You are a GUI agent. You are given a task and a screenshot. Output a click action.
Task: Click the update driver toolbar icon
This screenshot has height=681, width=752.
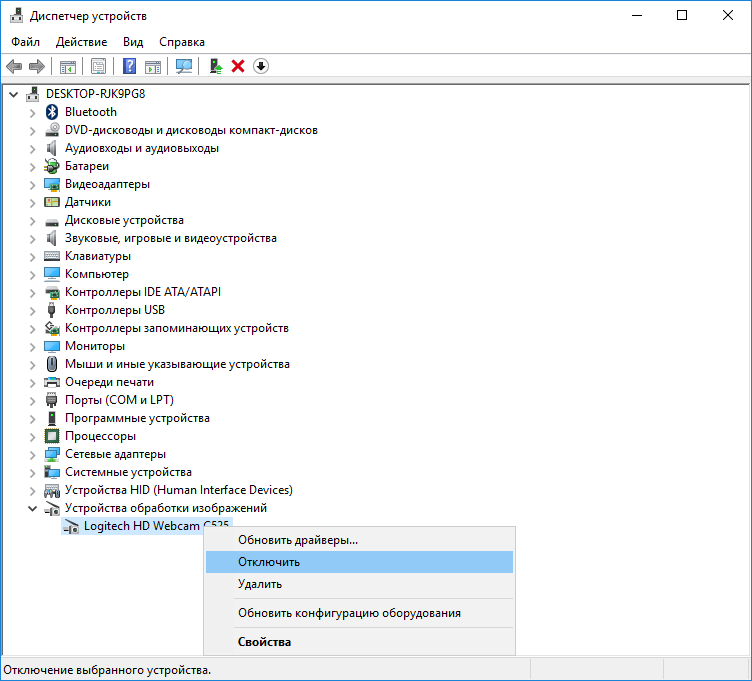coord(216,66)
